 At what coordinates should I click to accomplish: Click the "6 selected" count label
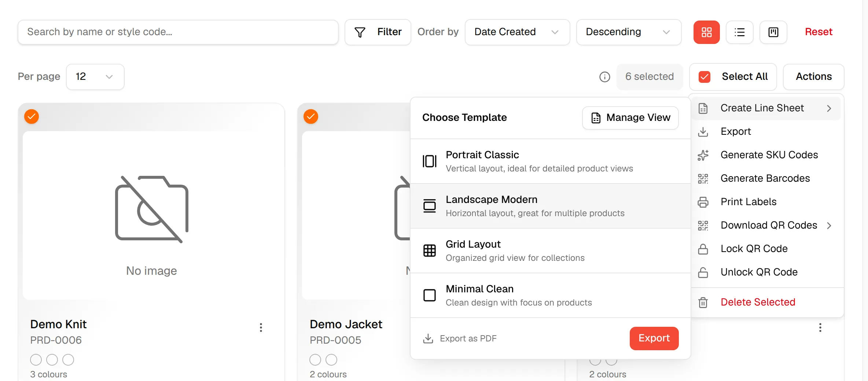tap(650, 77)
